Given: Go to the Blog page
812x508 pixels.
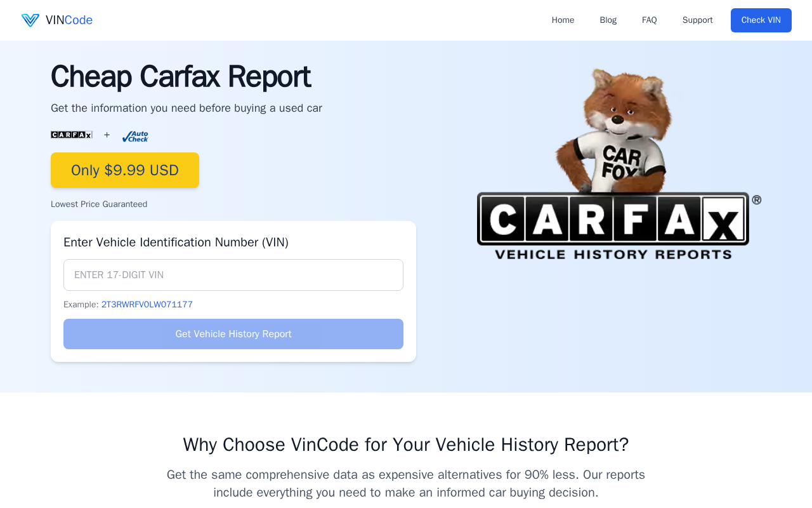Looking at the screenshot, I should [608, 20].
